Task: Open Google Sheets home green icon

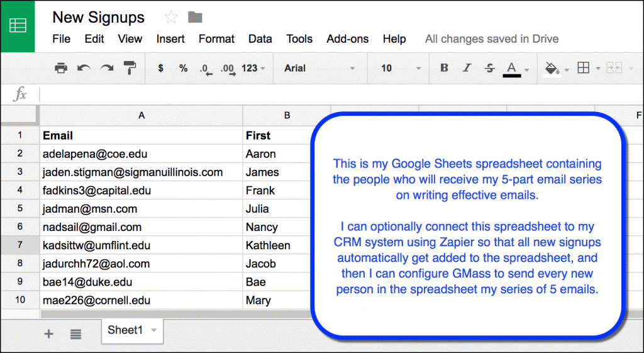Action: 18,26
